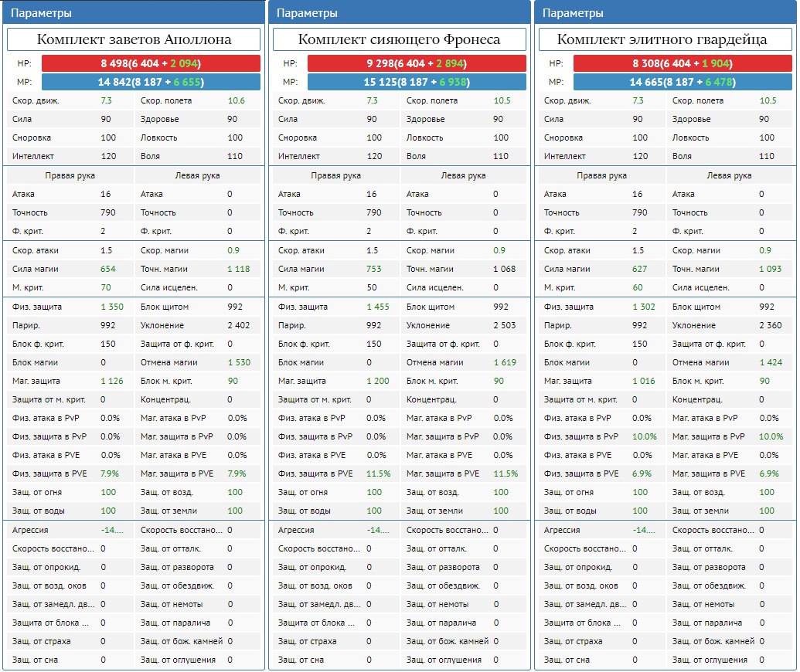
Task: Click the blue MP bar showing 15 125
Action: click(417, 82)
